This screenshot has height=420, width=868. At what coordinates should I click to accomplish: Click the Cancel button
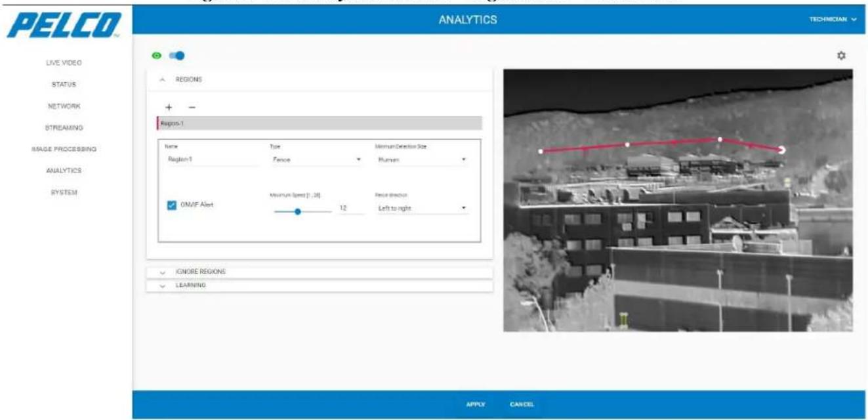coord(522,404)
